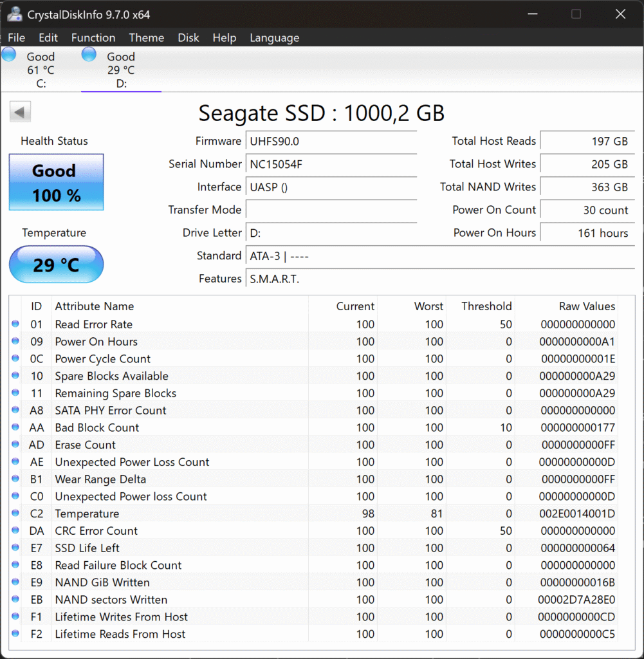The height and width of the screenshot is (659, 644).
Task: Click the Good 100 % health status button
Action: [x=56, y=182]
